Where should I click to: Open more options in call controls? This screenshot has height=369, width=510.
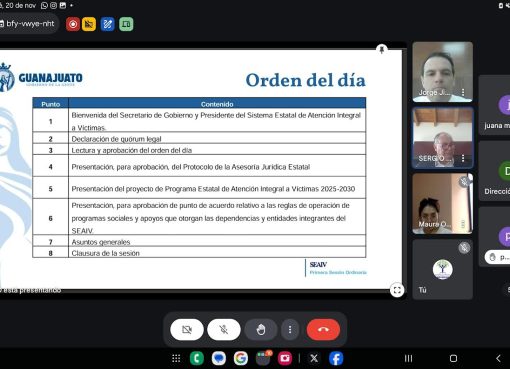290,330
